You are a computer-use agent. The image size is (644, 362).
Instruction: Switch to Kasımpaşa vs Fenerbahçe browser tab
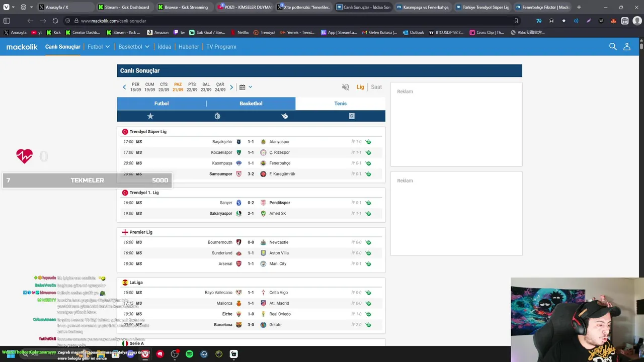pos(422,7)
